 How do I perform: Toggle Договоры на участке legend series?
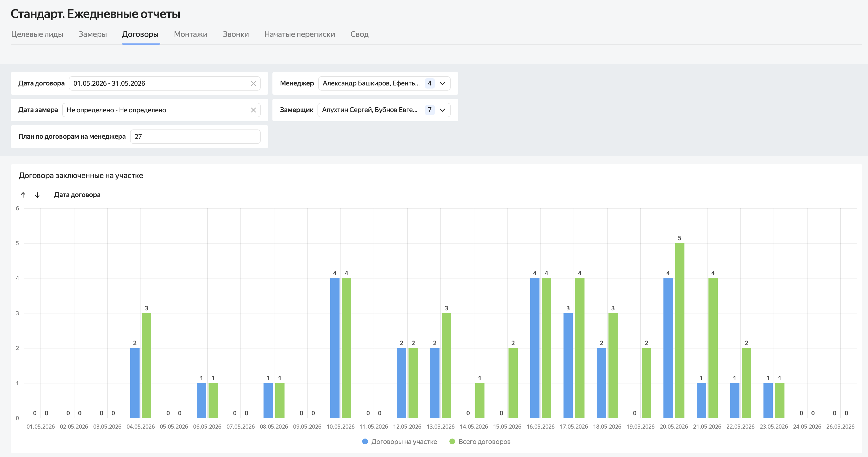pyautogui.click(x=404, y=441)
